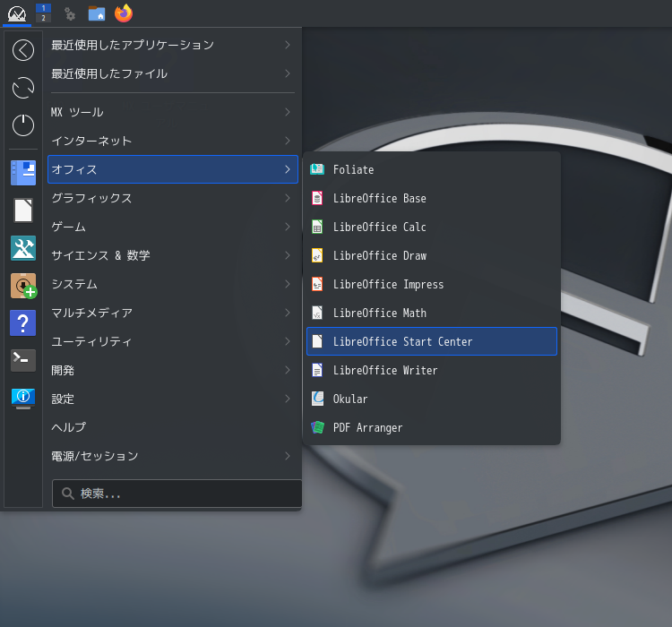
Task: Expand the システム submenu arrow
Action: (288, 284)
